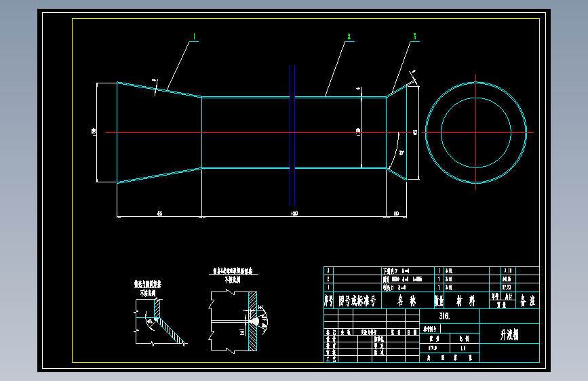Select the blue vertical break line pair

[292, 135]
